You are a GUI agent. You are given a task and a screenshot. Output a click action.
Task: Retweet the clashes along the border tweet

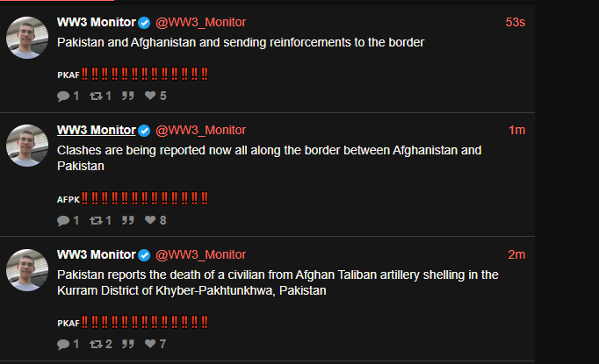pyautogui.click(x=96, y=220)
